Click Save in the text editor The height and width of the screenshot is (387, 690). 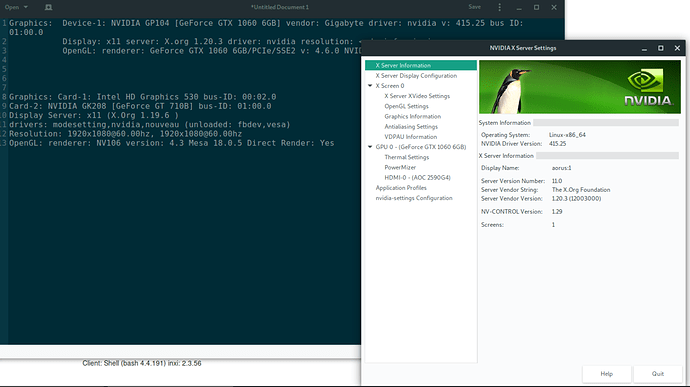coord(474,7)
